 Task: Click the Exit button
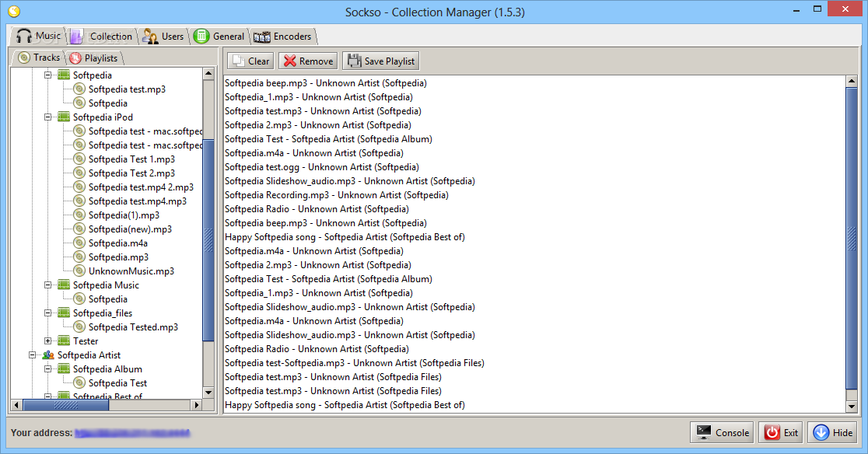click(x=782, y=433)
